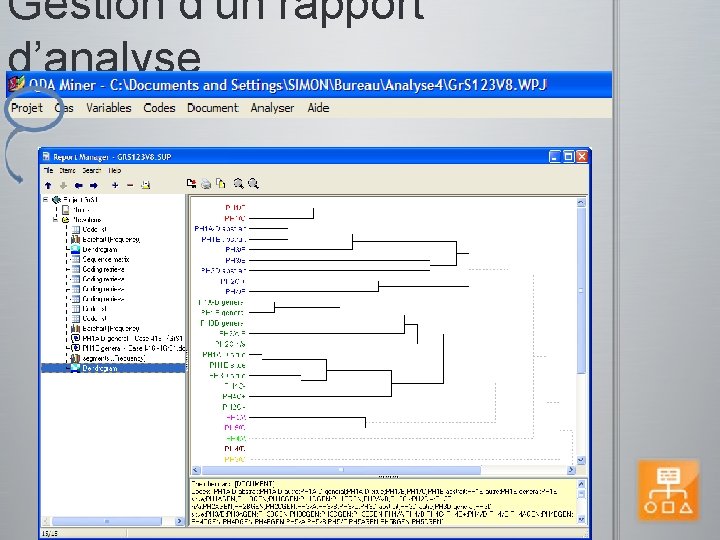
Task: Click the minus (remove item) toolbar icon
Action: (x=130, y=185)
